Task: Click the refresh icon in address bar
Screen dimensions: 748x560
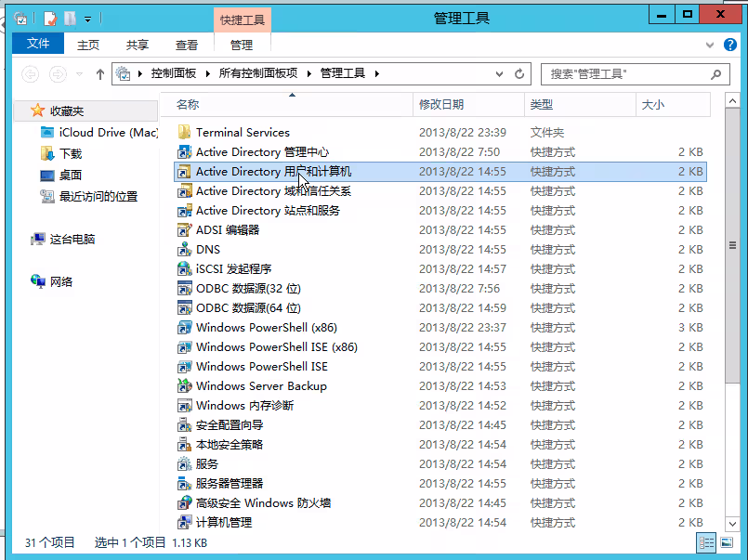Action: tap(519, 74)
